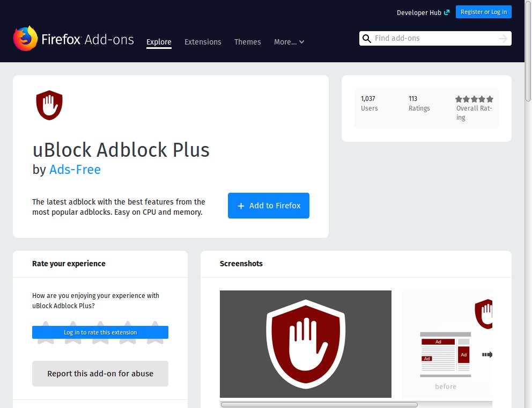This screenshot has width=532, height=408.
Task: Click the Screenshots section heading
Action: click(241, 264)
